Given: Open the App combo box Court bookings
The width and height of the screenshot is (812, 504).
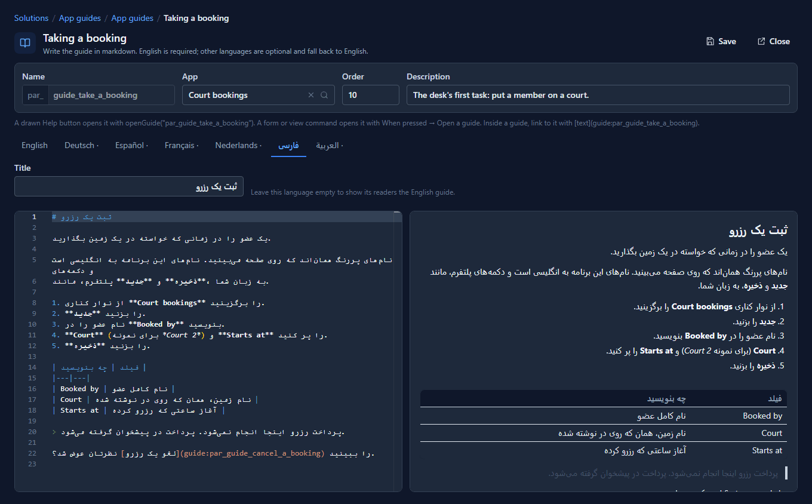Looking at the screenshot, I should coord(259,95).
